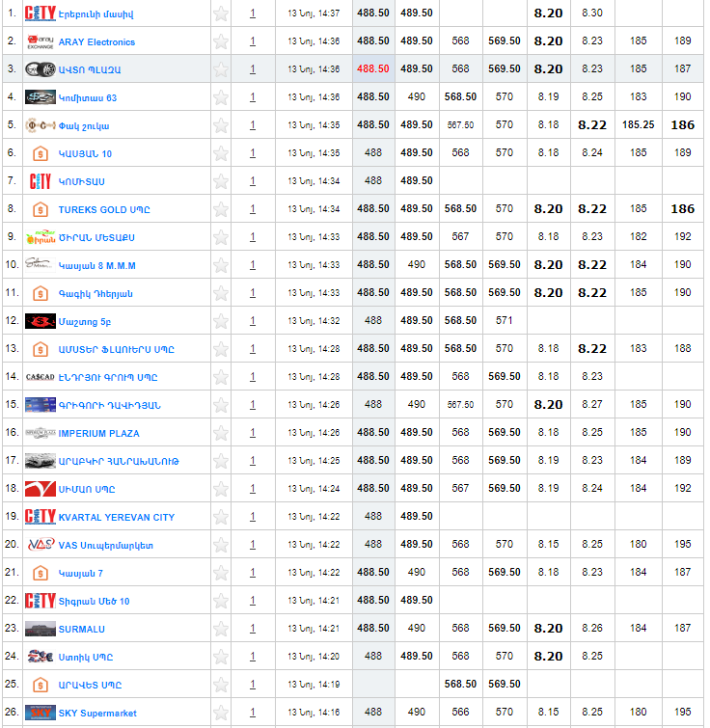Screen dimensions: 710x728
Task: Click the 14:24 timestamp in ՍԻՄԱՌ ՍՊԸ row
Action: [314, 489]
